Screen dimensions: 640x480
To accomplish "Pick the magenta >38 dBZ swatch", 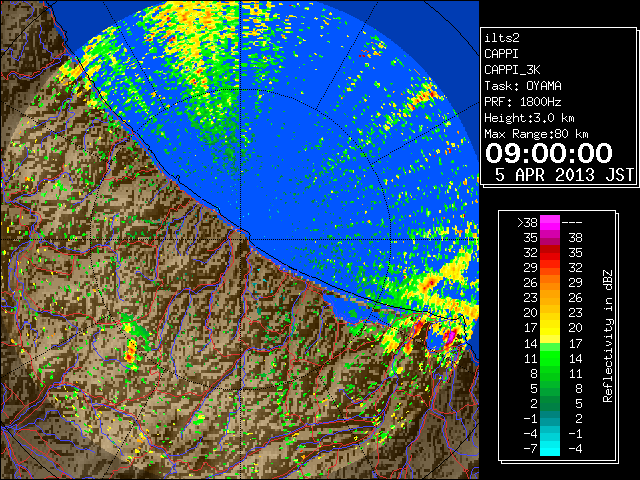I will point(550,223).
